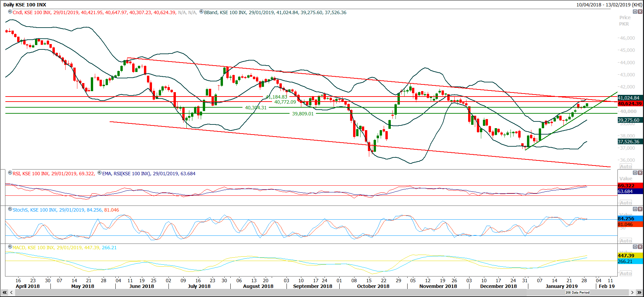Screen dimensions: 644x297
Task: Click the blue 63.684 EMA value tag
Action: pyautogui.click(x=630, y=191)
